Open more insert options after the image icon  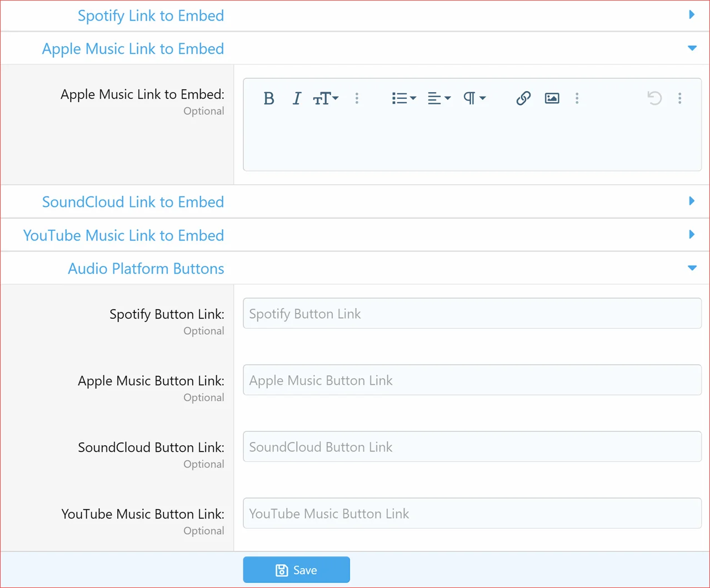pos(577,98)
